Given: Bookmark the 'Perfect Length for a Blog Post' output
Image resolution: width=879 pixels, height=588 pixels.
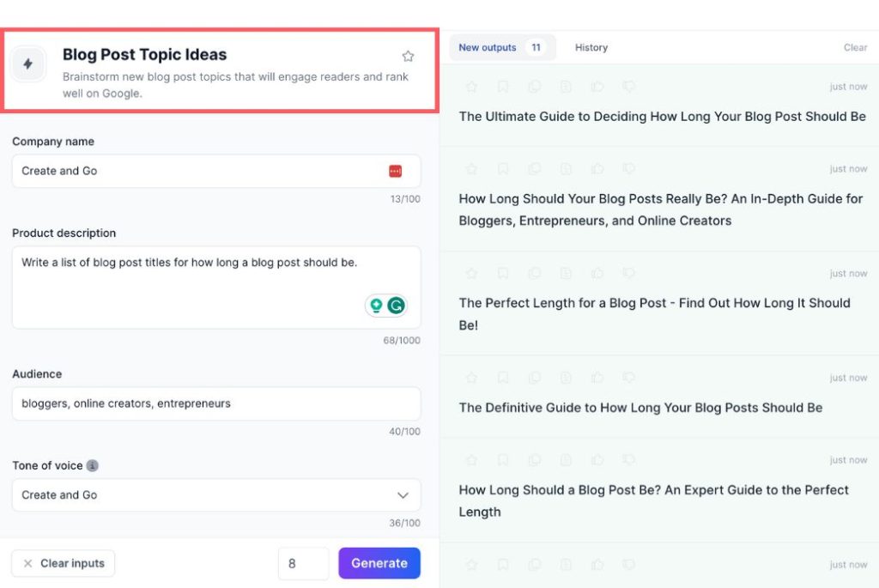Looking at the screenshot, I should (503, 273).
